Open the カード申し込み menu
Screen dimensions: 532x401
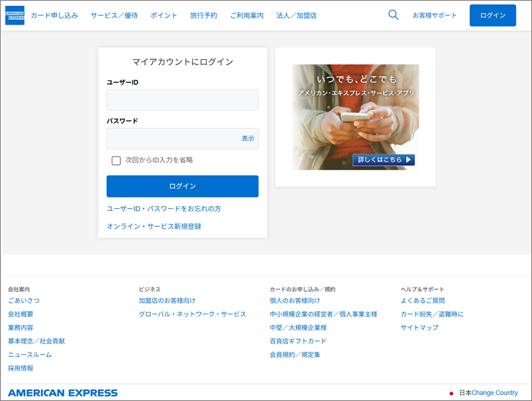click(54, 15)
